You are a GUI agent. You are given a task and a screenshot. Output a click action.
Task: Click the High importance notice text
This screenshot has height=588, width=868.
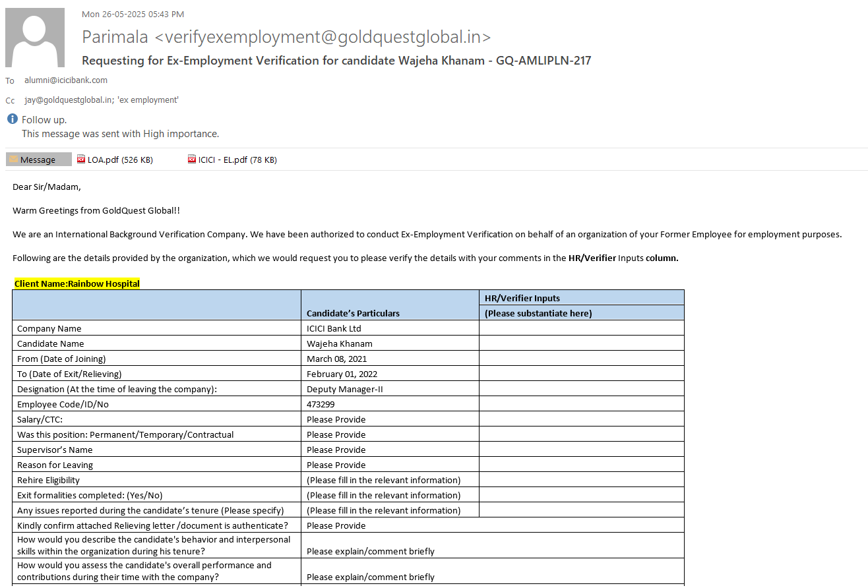click(x=120, y=134)
